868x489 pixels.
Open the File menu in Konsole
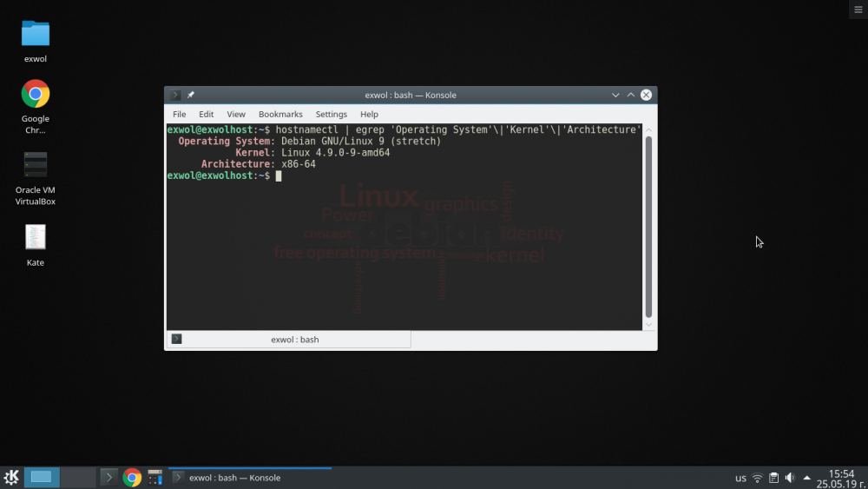(x=180, y=114)
